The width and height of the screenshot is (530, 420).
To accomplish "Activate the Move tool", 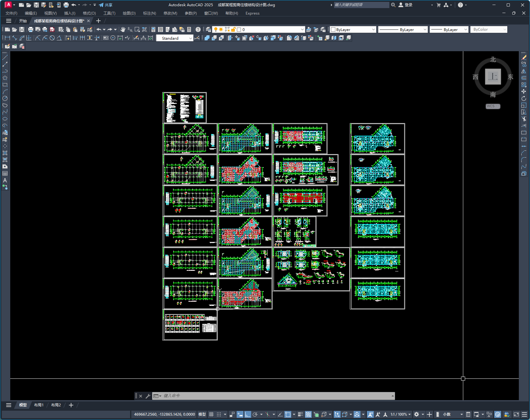I will (x=524, y=92).
